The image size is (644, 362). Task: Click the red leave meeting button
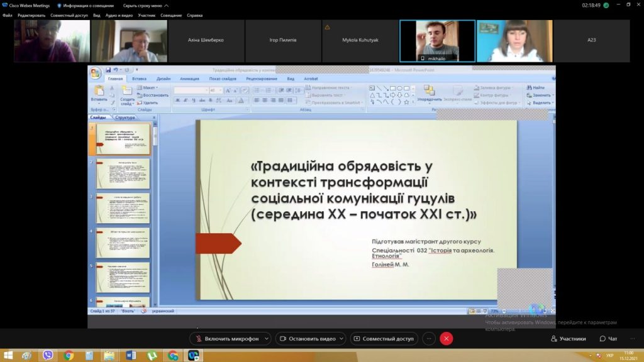tap(447, 339)
